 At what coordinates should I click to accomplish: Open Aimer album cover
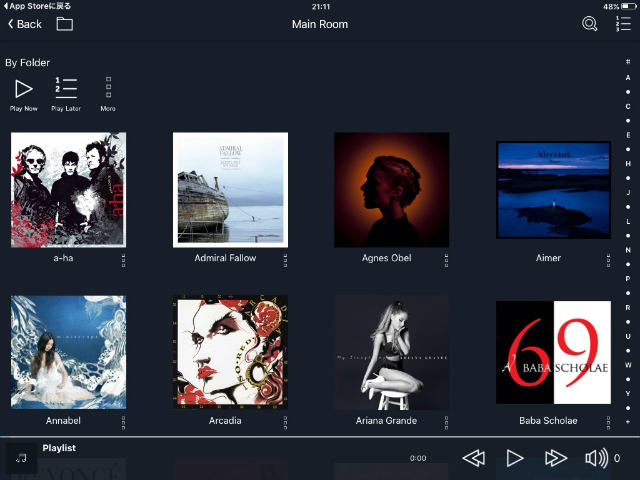click(553, 190)
